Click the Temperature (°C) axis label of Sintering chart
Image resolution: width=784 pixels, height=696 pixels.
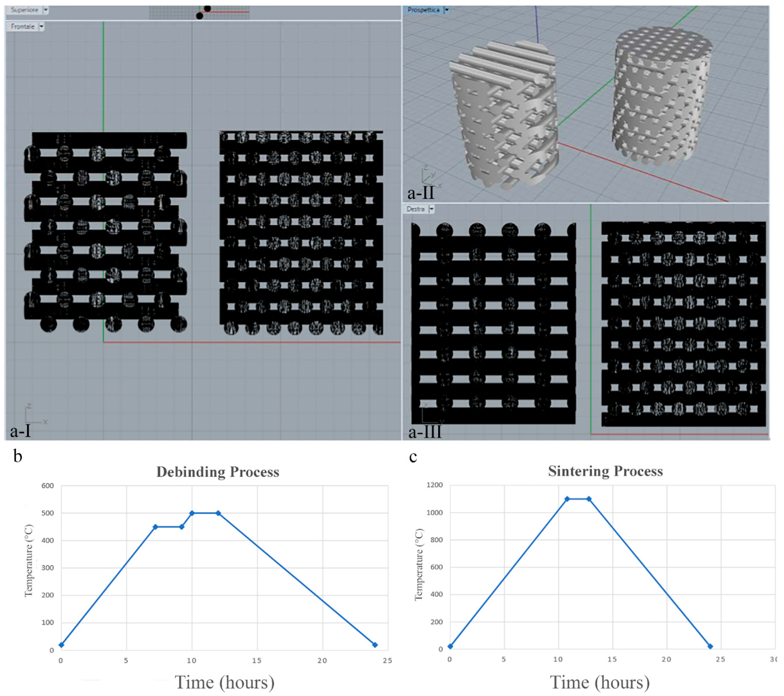pyautogui.click(x=419, y=565)
